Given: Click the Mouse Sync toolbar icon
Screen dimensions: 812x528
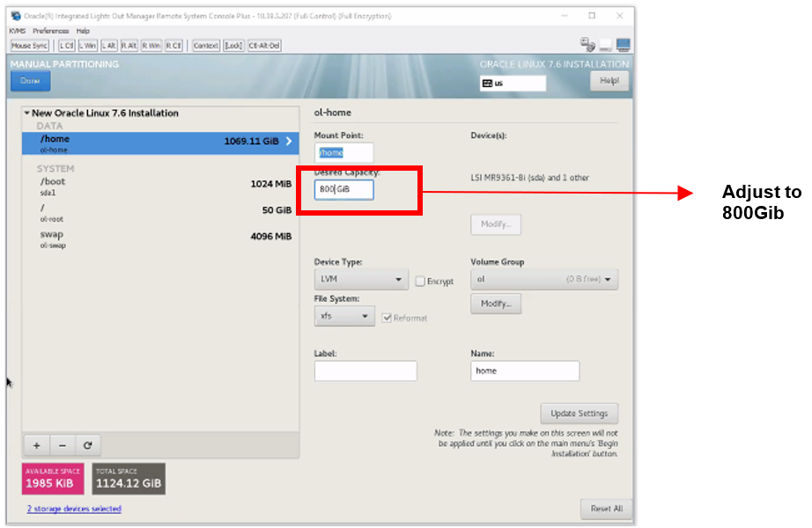Looking at the screenshot, I should pos(29,45).
